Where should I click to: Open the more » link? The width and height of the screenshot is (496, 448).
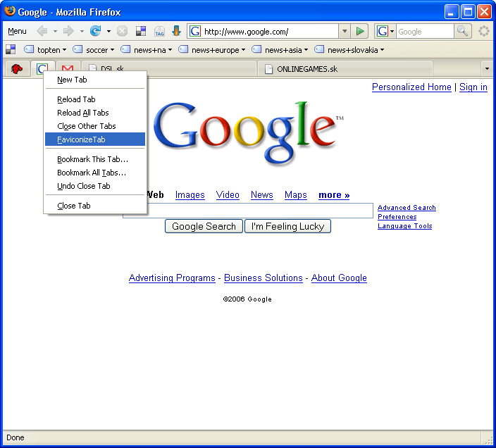coord(334,195)
